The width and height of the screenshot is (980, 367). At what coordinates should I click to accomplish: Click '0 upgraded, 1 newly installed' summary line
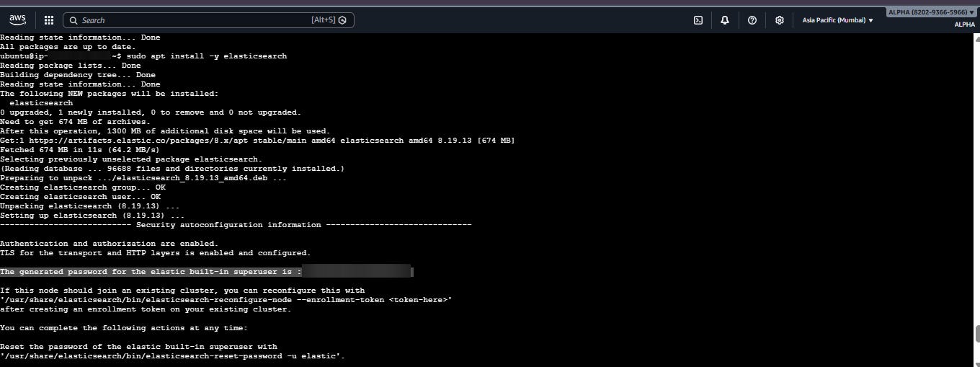(150, 112)
